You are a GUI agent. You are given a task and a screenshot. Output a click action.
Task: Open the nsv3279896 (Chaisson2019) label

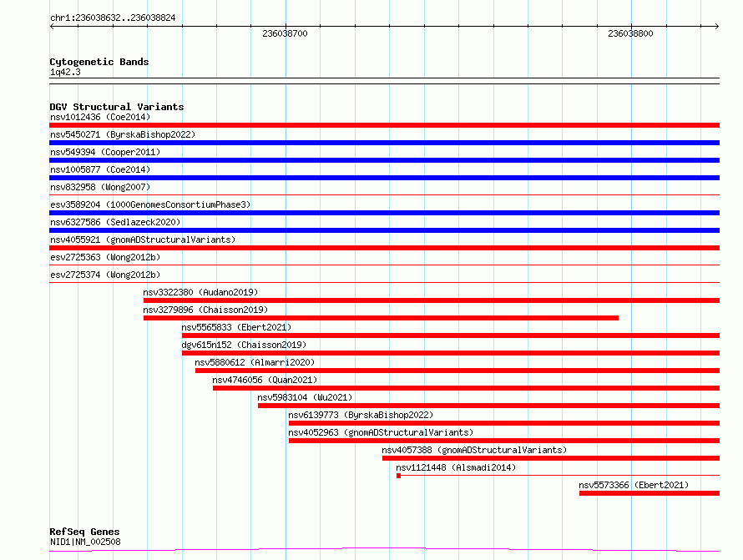click(205, 310)
